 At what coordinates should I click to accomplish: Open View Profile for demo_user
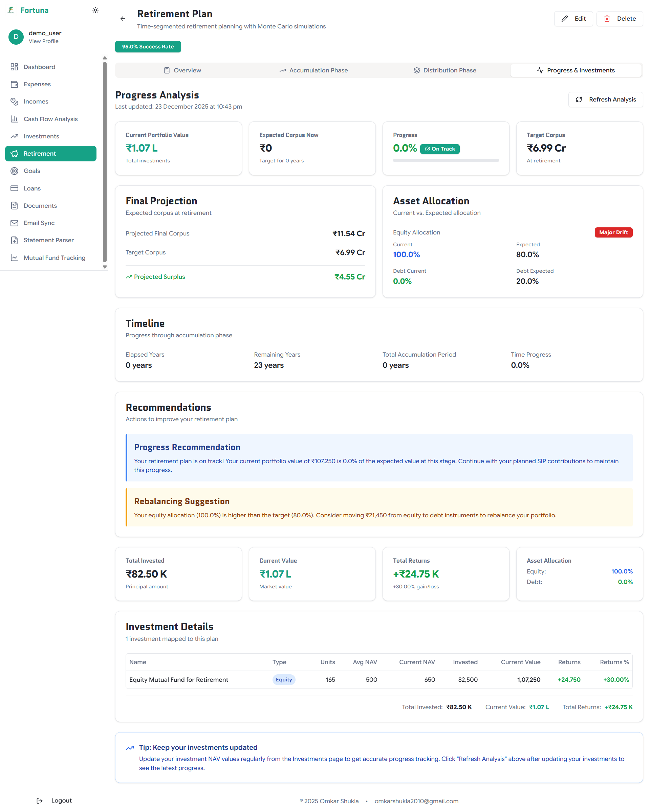coord(43,41)
